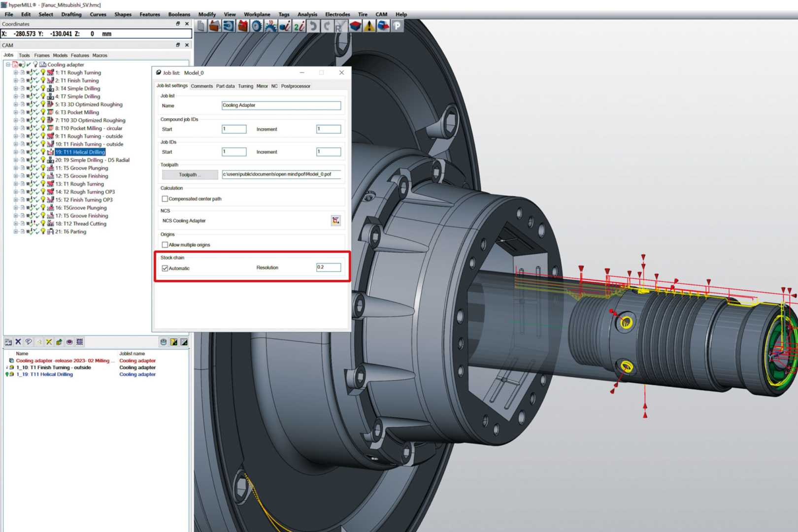Expand the 21: T6 Parting job node

tap(15, 232)
